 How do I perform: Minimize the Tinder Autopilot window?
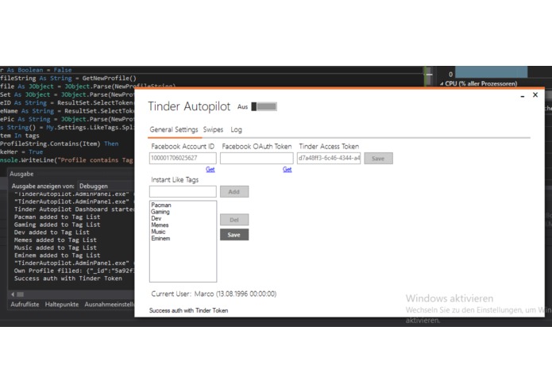pos(523,95)
